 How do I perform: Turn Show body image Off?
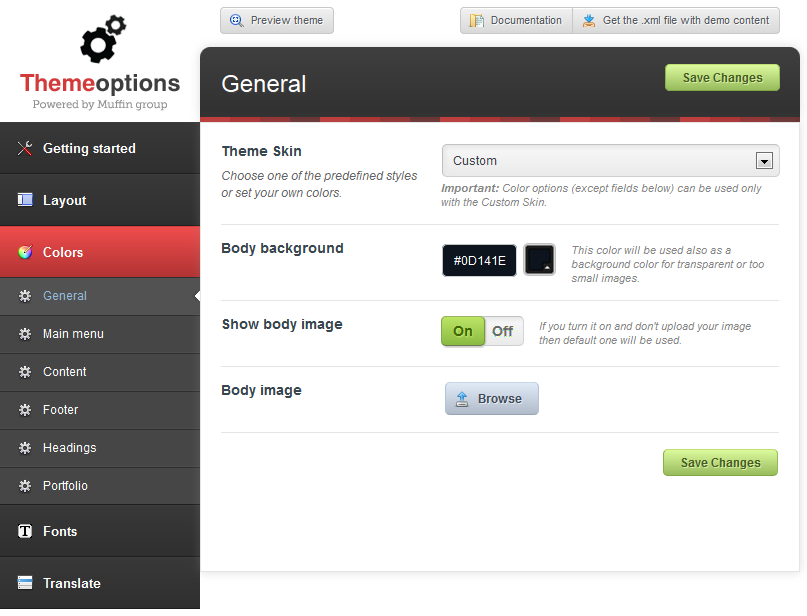pos(503,331)
